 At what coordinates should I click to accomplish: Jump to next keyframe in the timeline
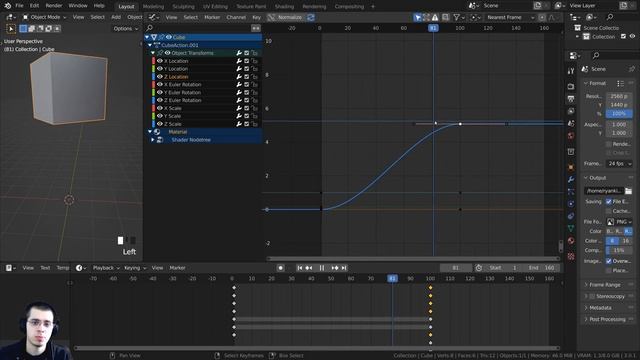pyautogui.click(x=335, y=268)
